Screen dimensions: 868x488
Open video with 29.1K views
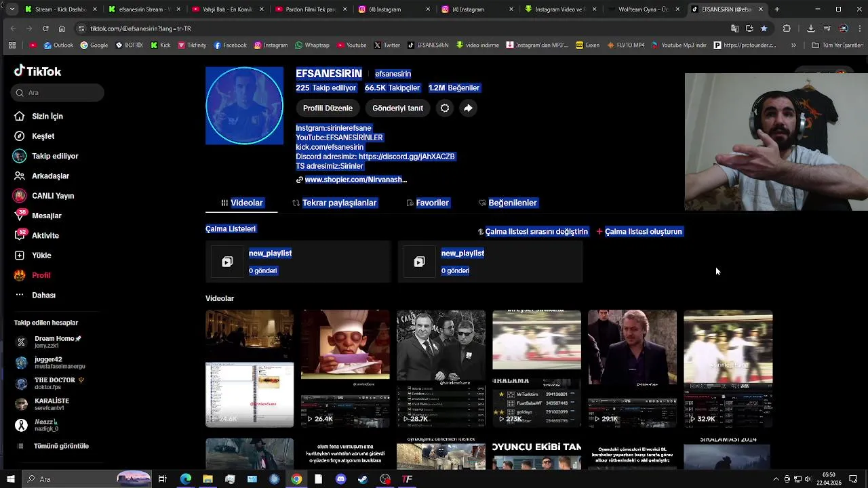(632, 369)
